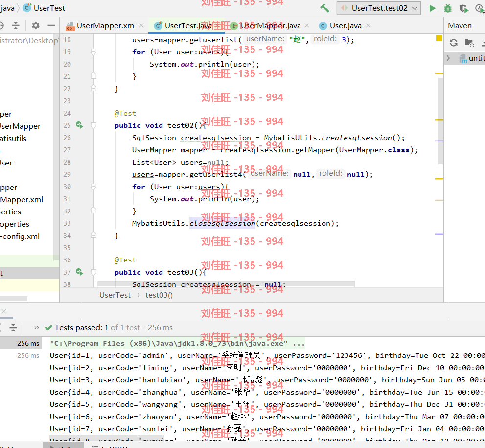Fold the test03 method at line 37
This screenshot has height=448, width=485.
(x=93, y=272)
